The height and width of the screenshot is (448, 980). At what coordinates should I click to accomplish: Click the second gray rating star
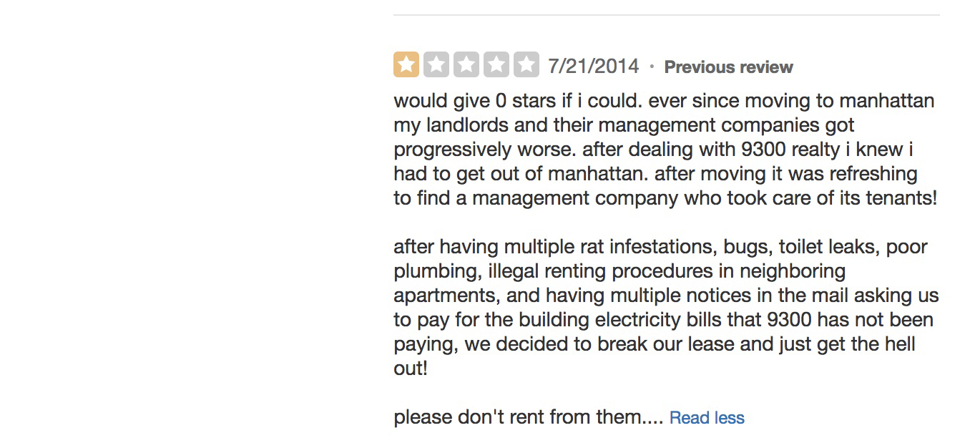pyautogui.click(x=436, y=65)
